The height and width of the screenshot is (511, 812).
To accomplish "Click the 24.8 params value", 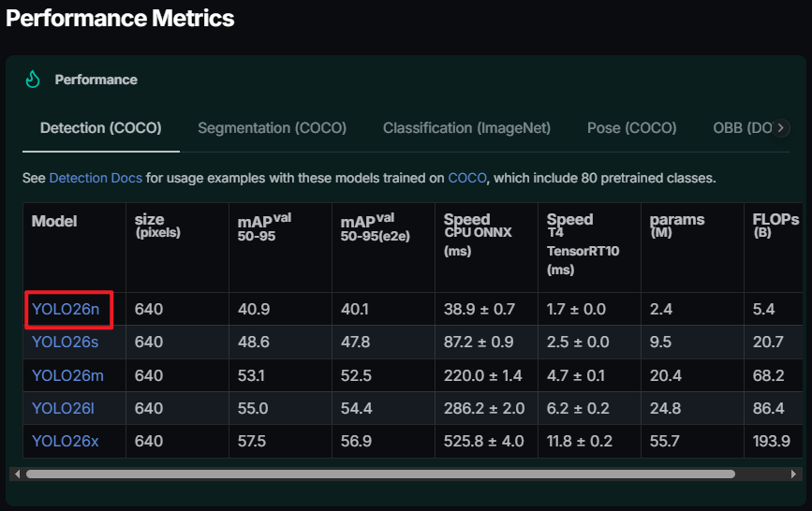I will pyautogui.click(x=666, y=408).
